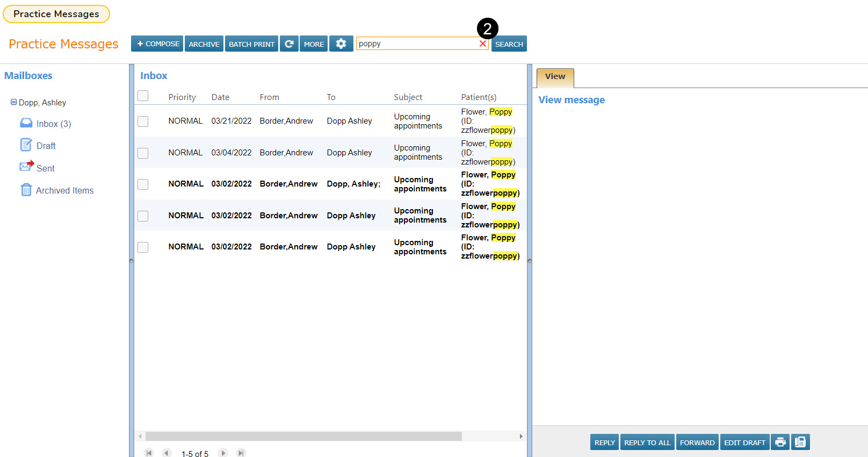Click the Compose button
The height and width of the screenshot is (457, 868).
157,44
